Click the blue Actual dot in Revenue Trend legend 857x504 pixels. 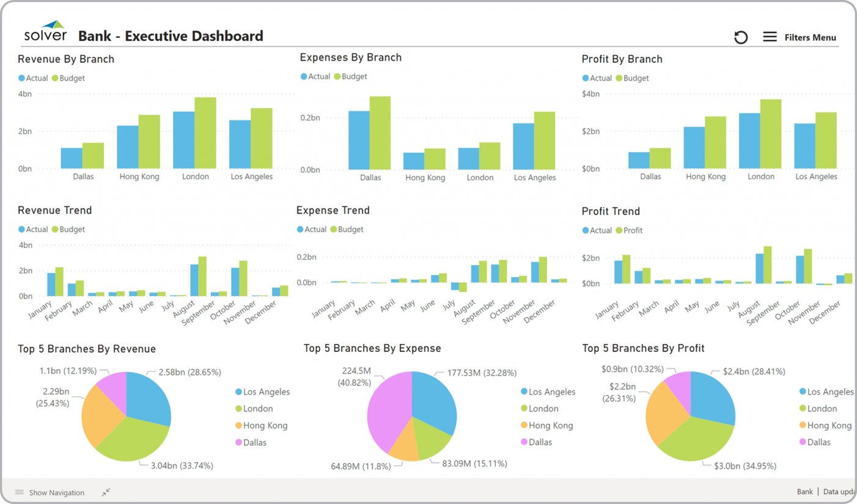(22, 229)
